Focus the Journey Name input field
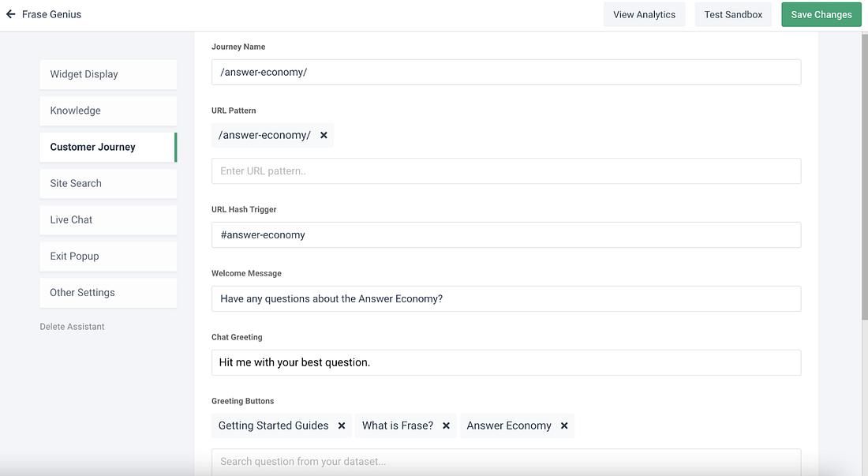 pos(506,72)
